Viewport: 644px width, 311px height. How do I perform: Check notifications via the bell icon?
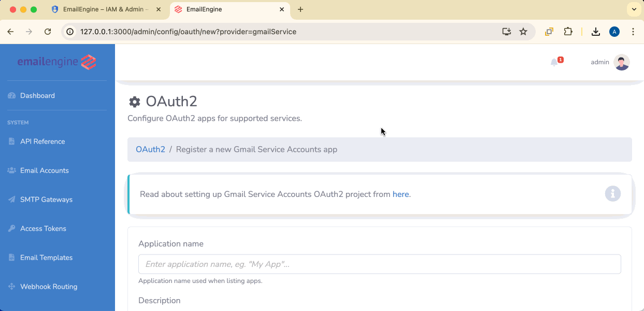coord(554,61)
